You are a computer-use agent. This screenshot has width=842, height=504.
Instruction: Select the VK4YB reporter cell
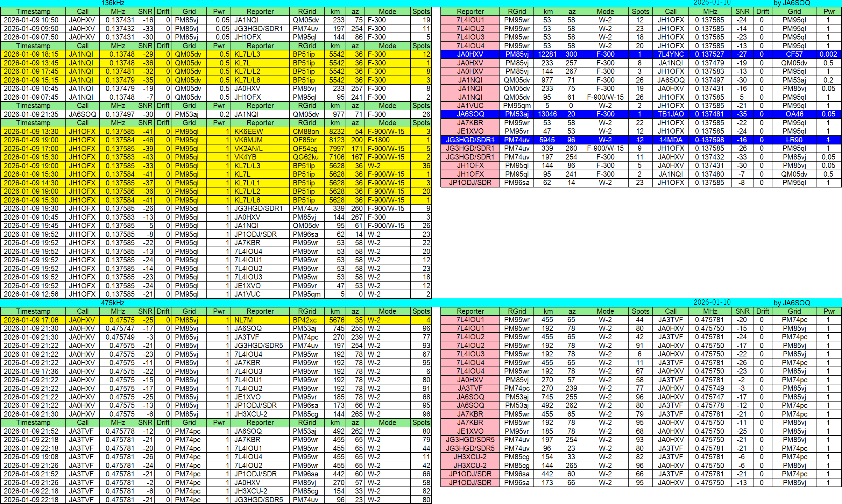[246, 157]
